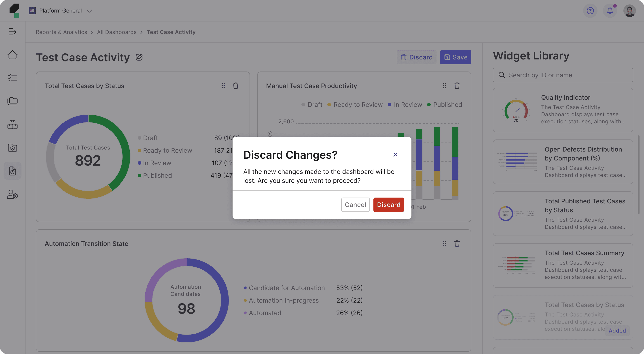Go to Reports & Analytics breadcrumb
This screenshot has width=644, height=354.
pos(61,32)
